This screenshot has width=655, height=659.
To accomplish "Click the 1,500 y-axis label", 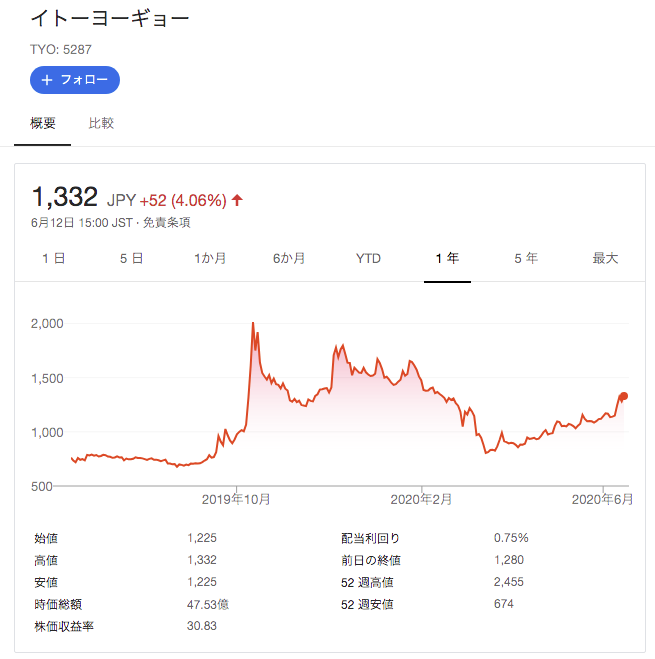I will (x=47, y=378).
